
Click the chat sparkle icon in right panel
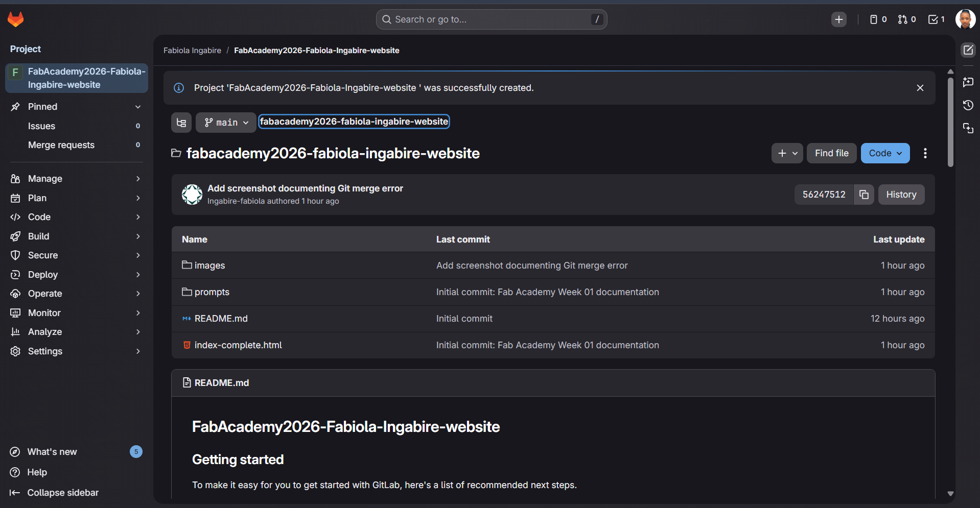pyautogui.click(x=968, y=82)
